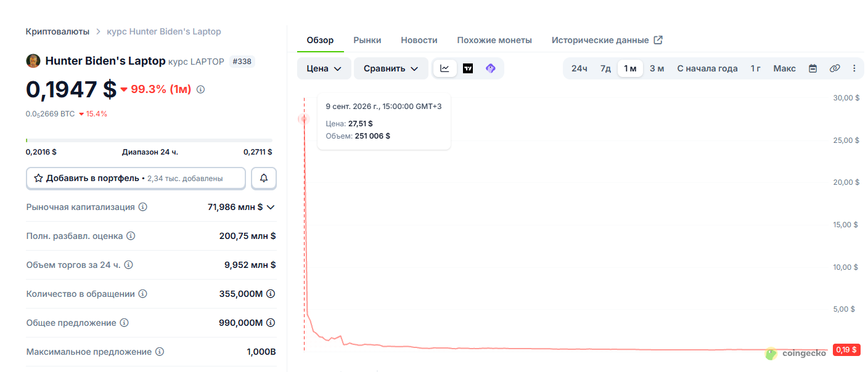Select the 24ч time range
The height and width of the screenshot is (372, 868).
tap(579, 68)
